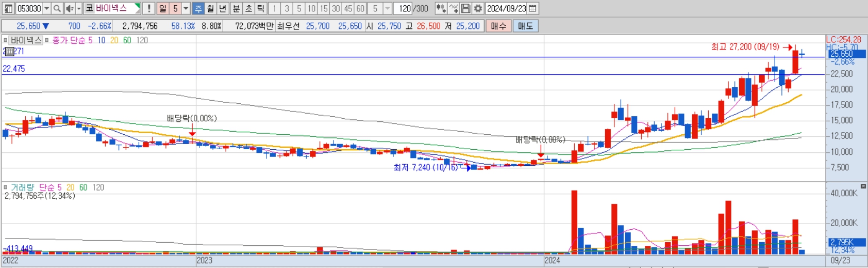
Task: Toggle the square marker before 거래량 legend
Action: 6,187
